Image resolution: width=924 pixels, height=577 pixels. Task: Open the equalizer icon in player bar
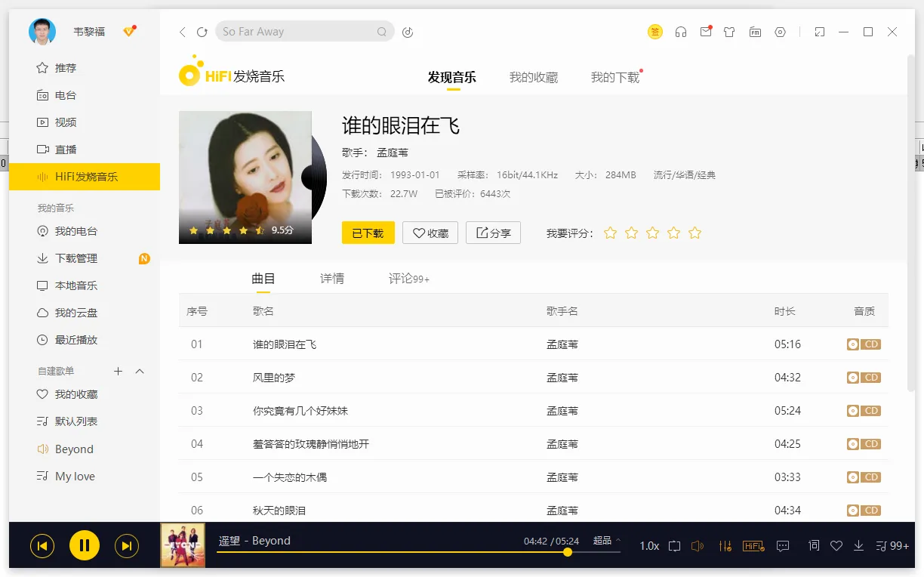(725, 545)
